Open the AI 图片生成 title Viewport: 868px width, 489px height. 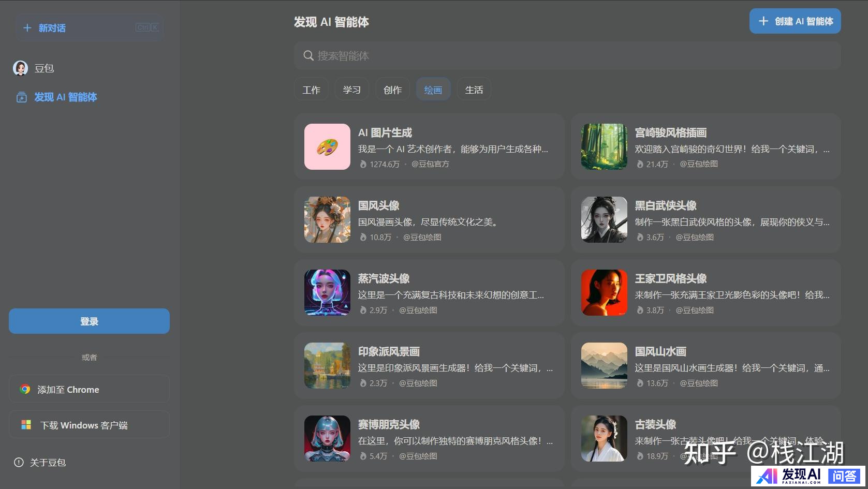coord(385,132)
